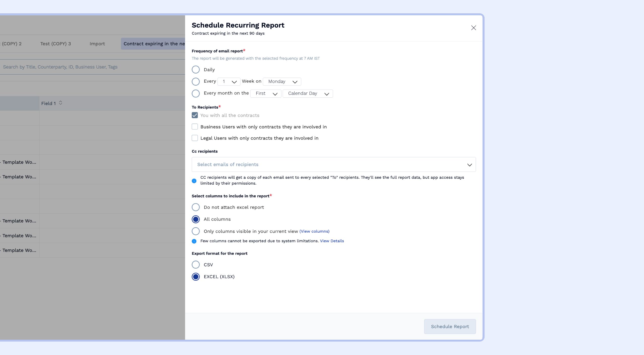The height and width of the screenshot is (355, 644).
Task: Open Calendar Day dropdown
Action: click(x=308, y=93)
